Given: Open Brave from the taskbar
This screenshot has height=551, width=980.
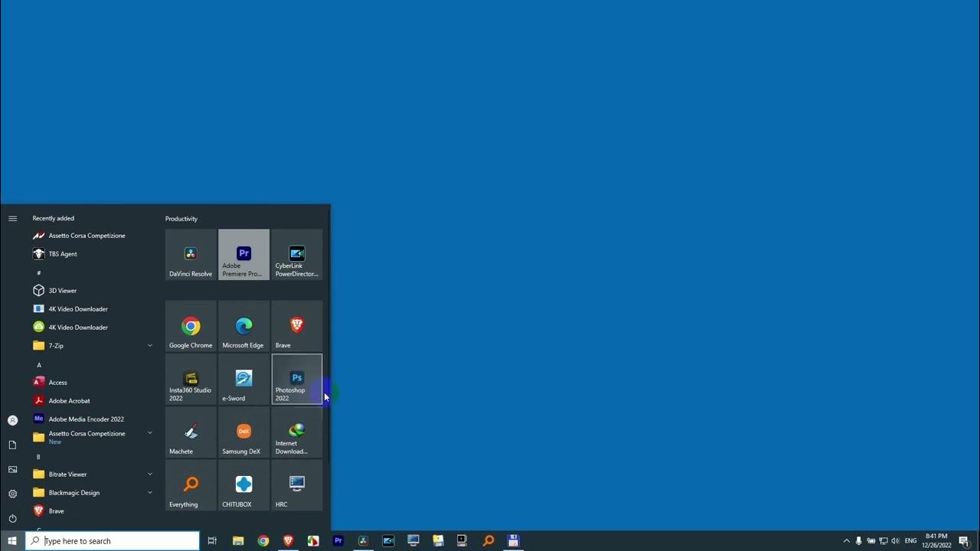Looking at the screenshot, I should 288,541.
